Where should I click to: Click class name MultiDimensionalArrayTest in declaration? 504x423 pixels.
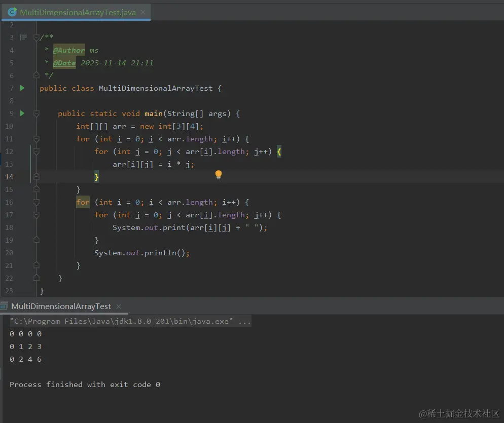tap(156, 88)
